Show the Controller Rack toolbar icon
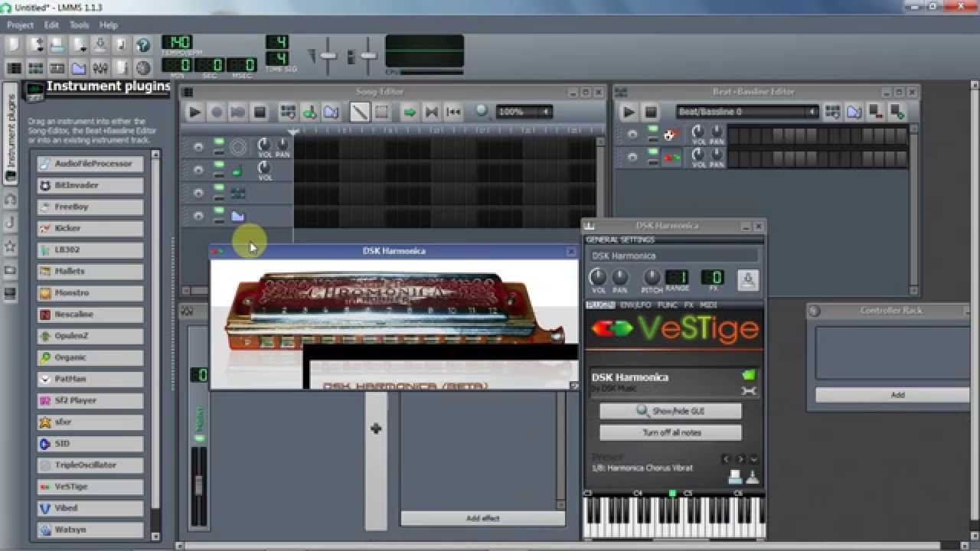The height and width of the screenshot is (551, 980). [142, 68]
